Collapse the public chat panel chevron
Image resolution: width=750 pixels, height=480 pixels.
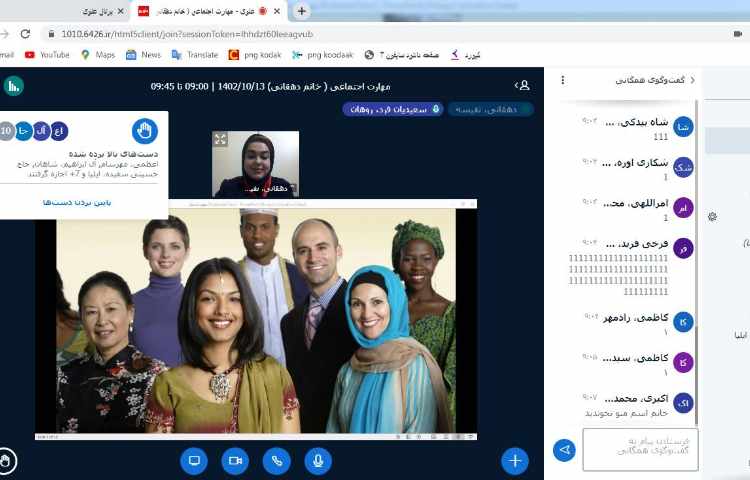693,80
